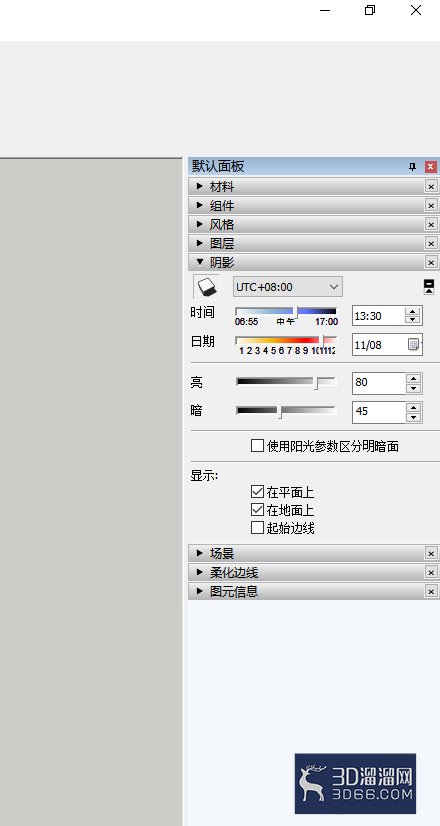Close the 默认面板 tray with the red X
Viewport: 440px width, 826px height.
pos(431,167)
